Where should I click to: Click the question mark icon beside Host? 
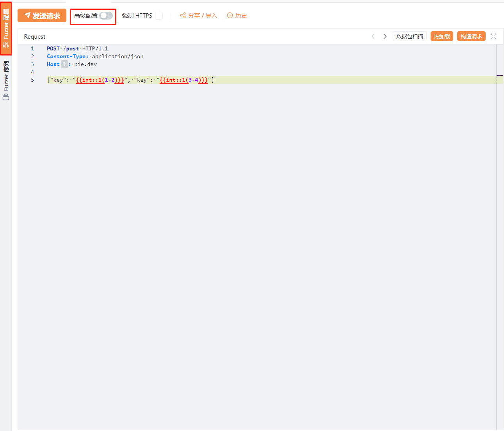pyautogui.click(x=64, y=64)
